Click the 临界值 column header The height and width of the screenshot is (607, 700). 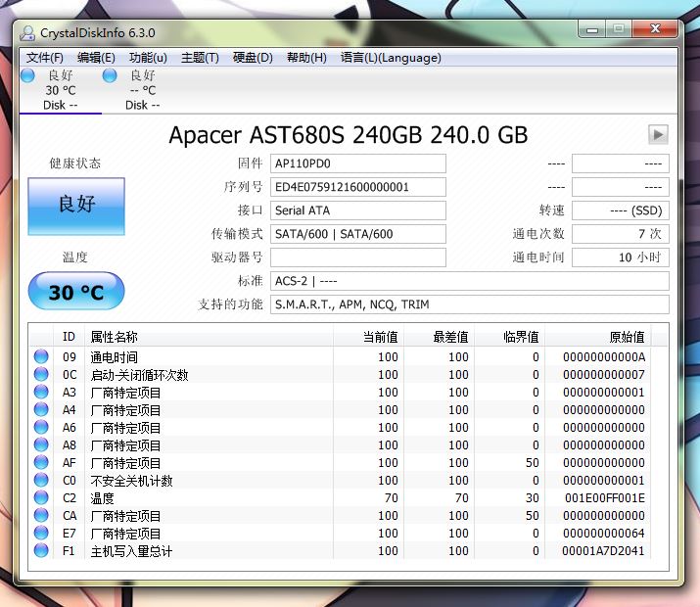click(x=509, y=337)
